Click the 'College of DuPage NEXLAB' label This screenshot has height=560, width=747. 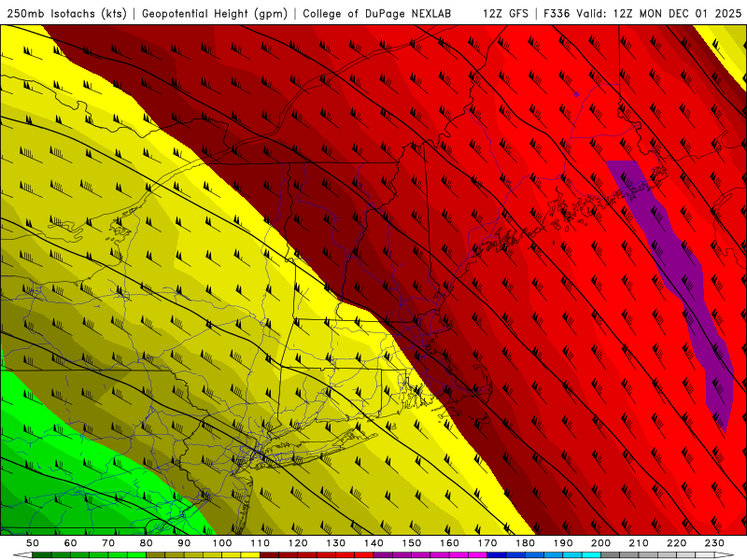click(377, 14)
